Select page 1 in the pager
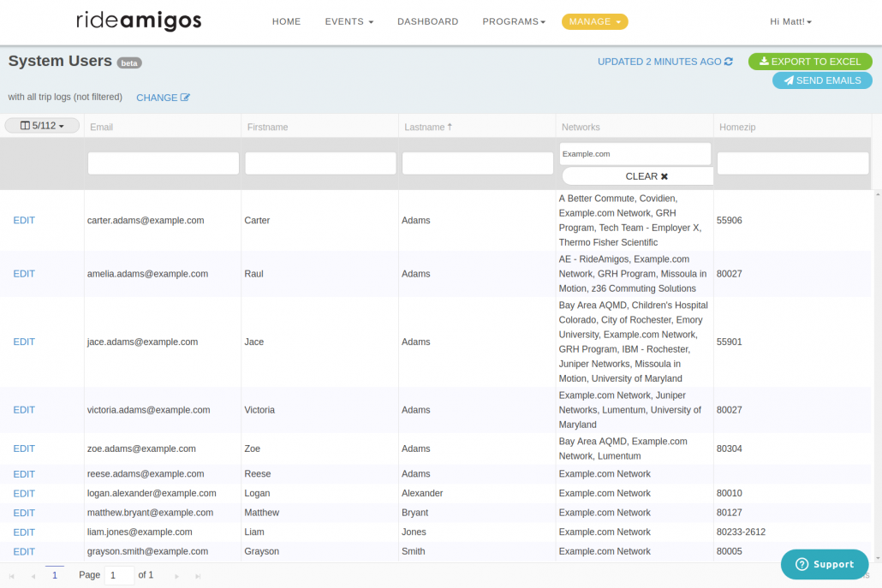The width and height of the screenshot is (882, 588). point(55,575)
